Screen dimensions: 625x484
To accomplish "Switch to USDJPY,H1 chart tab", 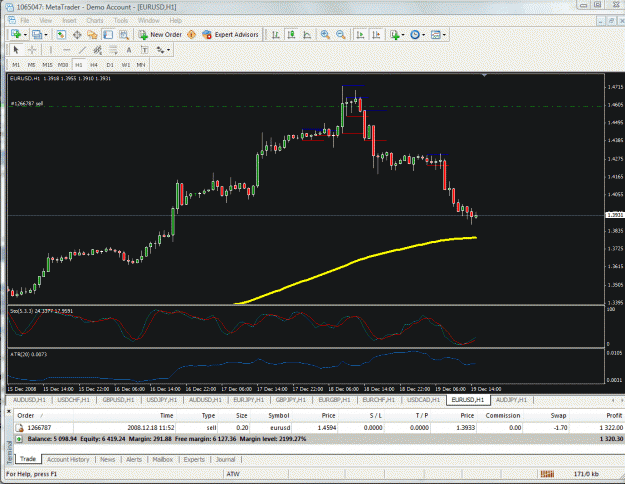I will point(162,400).
